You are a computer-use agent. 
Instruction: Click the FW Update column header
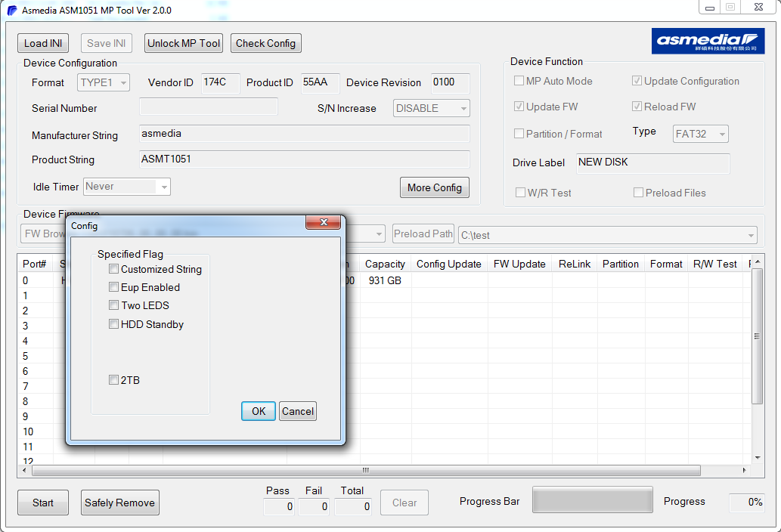[519, 264]
